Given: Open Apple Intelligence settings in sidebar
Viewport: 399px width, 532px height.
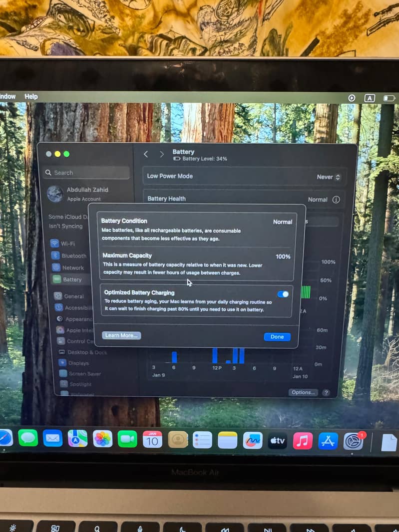Looking at the screenshot, I should click(x=75, y=330).
